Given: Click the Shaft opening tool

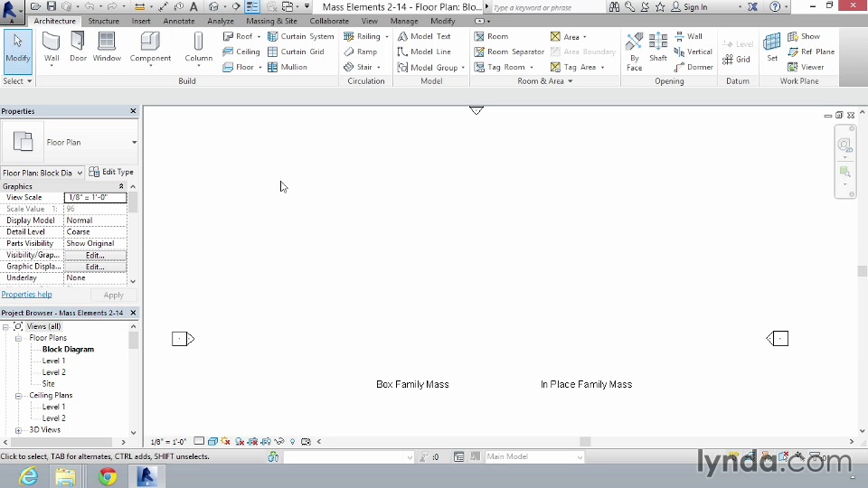Looking at the screenshot, I should (x=658, y=48).
